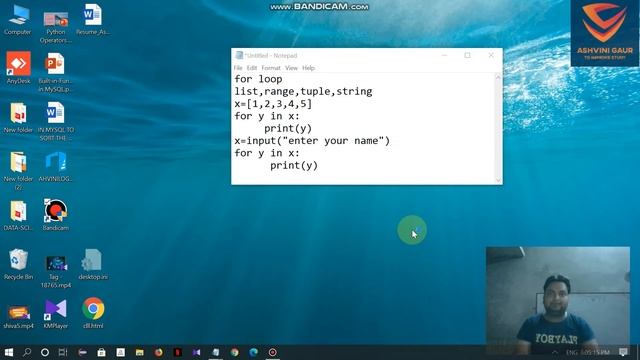This screenshot has height=360, width=640.
Task: Open Task View from the taskbar
Action: click(x=63, y=352)
